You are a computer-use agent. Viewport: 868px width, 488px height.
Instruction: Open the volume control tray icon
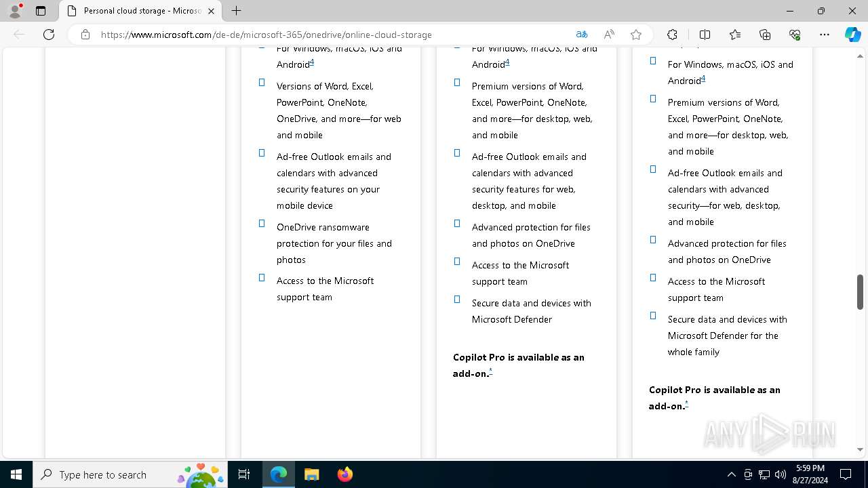[x=781, y=474]
